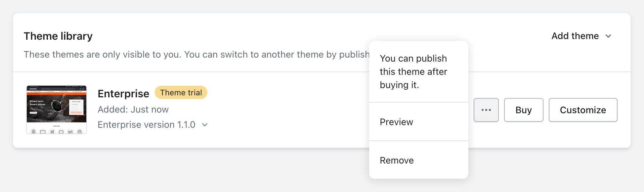644x192 pixels.
Task: Click the TV icon in Shop Deals row
Action: click(42, 131)
